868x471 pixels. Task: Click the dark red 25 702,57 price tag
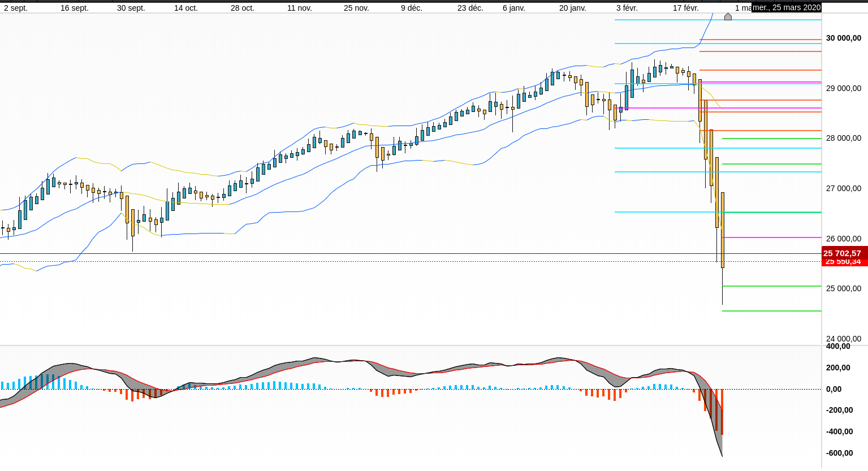click(844, 253)
